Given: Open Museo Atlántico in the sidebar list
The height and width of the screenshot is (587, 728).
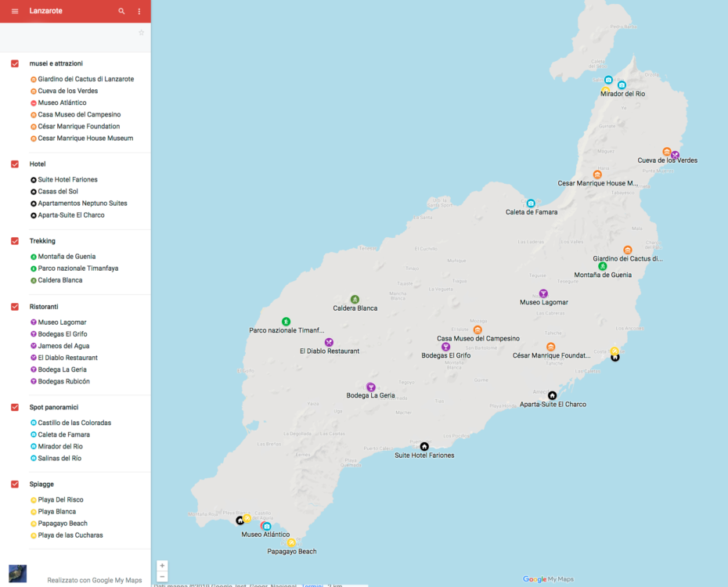Looking at the screenshot, I should tap(62, 103).
